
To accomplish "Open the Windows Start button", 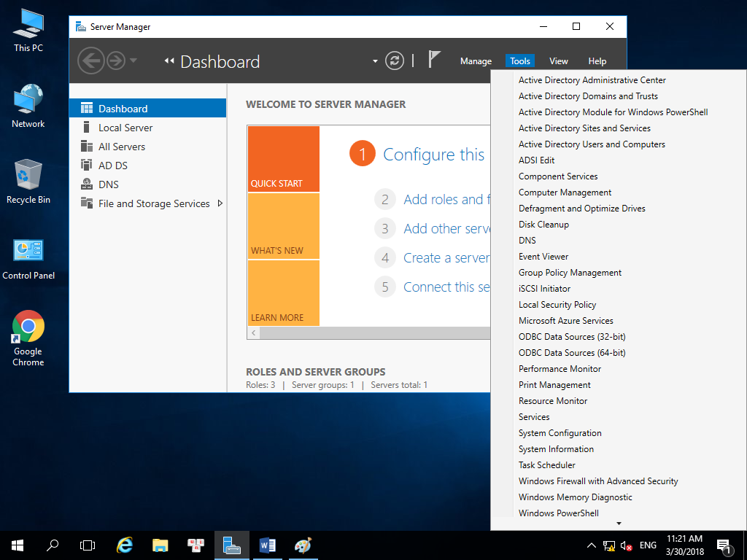I will pos(18,545).
